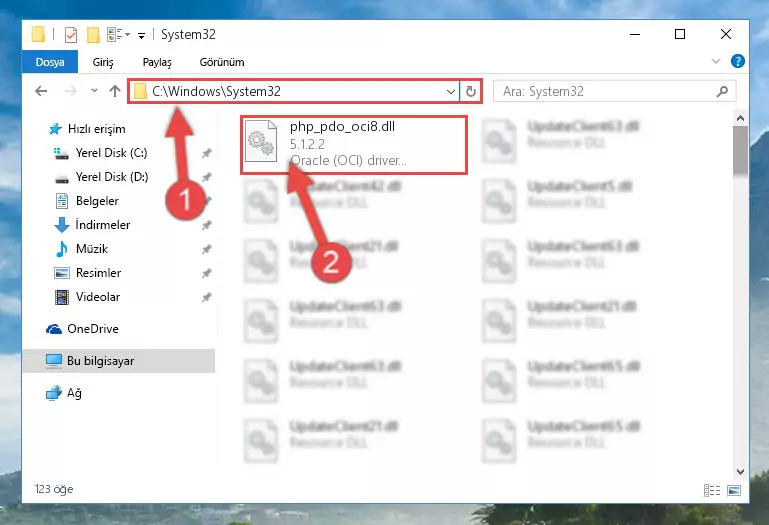
Task: Switch to the Görünüm ribbon tab
Action: pos(222,62)
